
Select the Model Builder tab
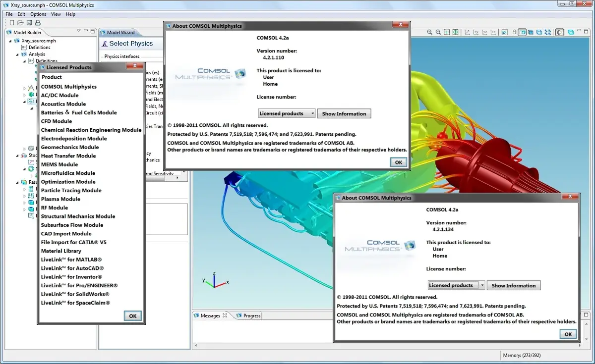28,33
